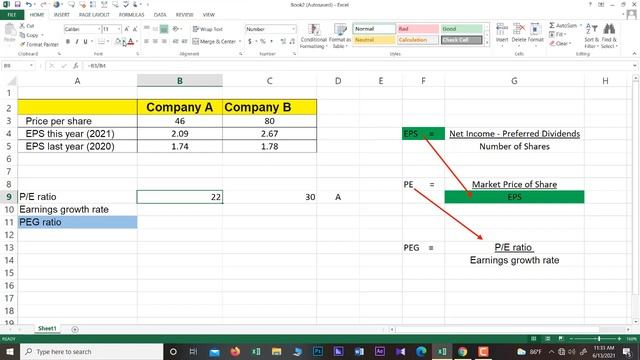Screen dimensions: 640x360
Task: Switch to the DATA tab
Action: pos(160,15)
